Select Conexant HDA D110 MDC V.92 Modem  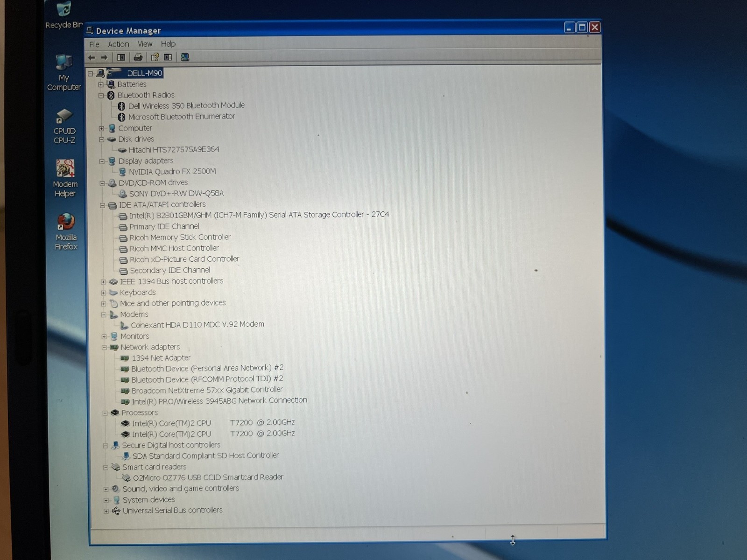(x=197, y=324)
